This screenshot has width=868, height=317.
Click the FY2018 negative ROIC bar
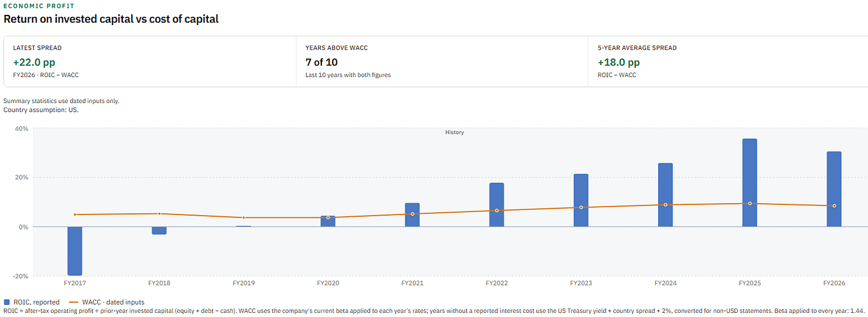159,231
